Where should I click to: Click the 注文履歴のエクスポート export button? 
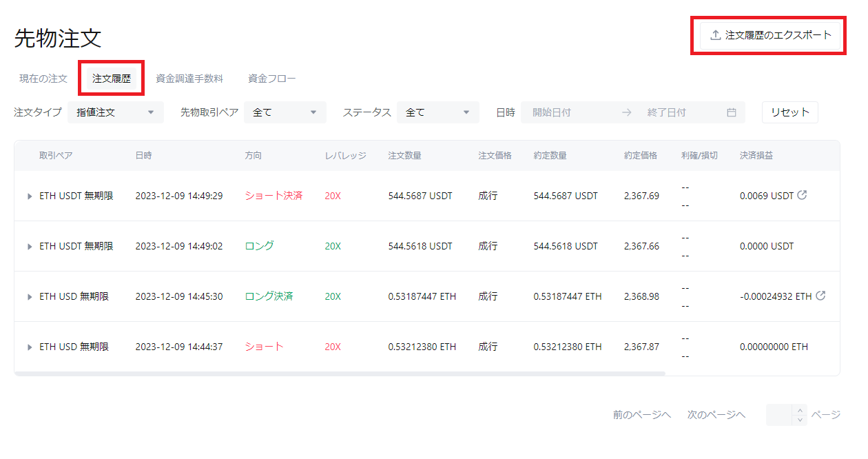pyautogui.click(x=770, y=35)
